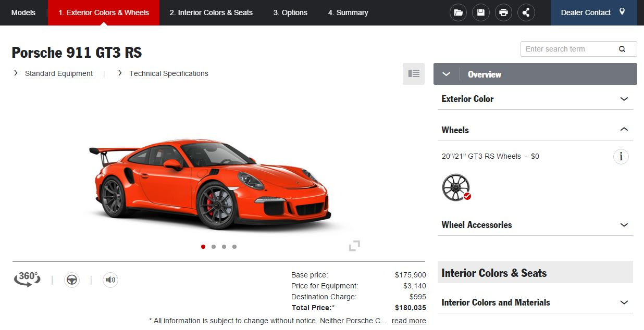Click the orange Porsche car image

[210, 184]
